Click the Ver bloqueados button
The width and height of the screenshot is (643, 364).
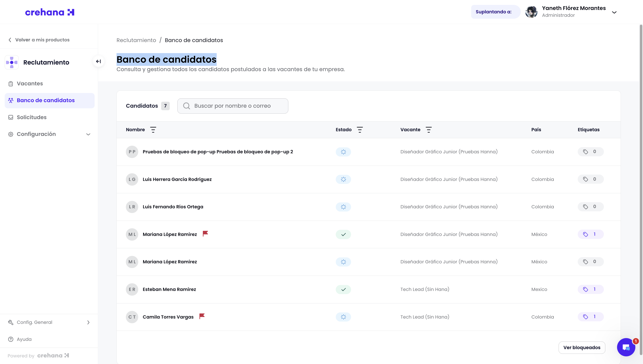[582, 347]
